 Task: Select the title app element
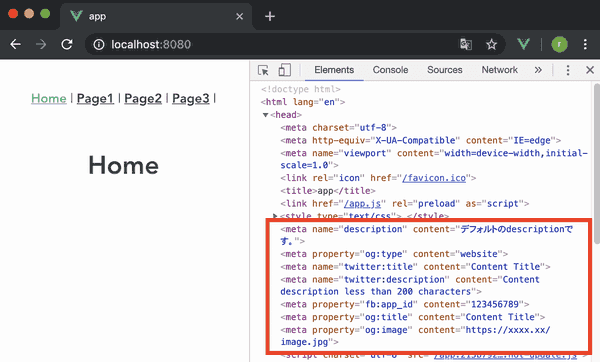pos(328,191)
